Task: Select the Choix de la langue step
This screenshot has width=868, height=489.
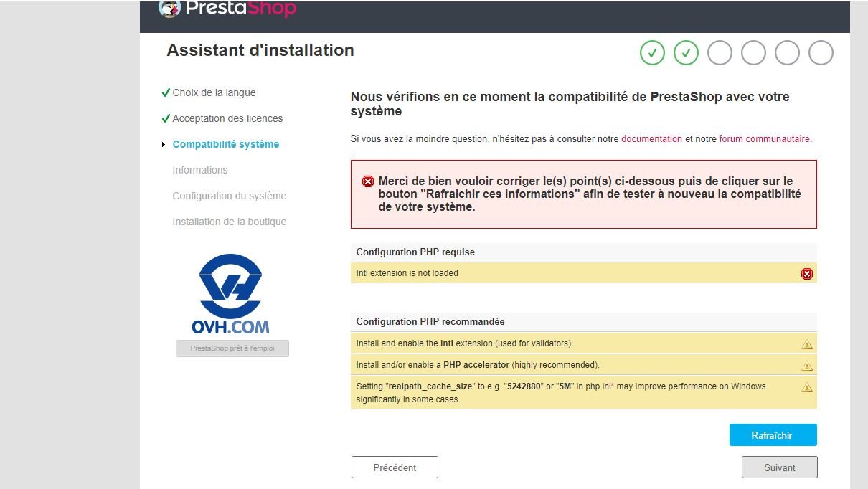Action: click(x=214, y=92)
